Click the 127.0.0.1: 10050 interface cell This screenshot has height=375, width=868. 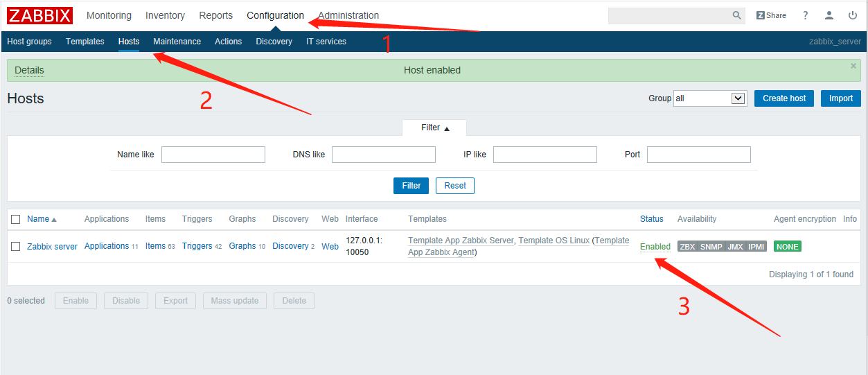tap(364, 246)
